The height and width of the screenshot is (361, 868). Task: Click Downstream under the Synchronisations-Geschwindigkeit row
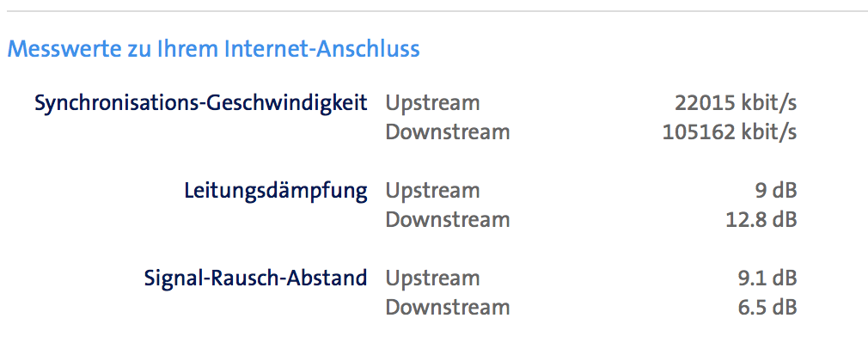click(x=447, y=132)
